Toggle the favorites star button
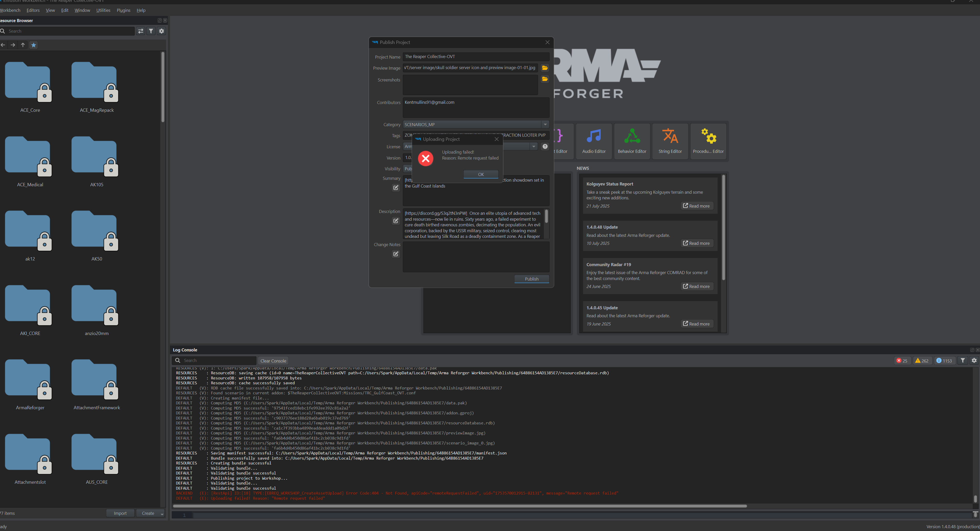The image size is (980, 531). 33,45
